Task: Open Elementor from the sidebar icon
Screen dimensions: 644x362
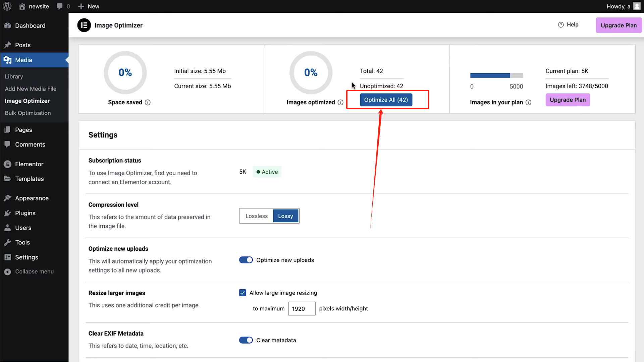Action: [x=7, y=164]
